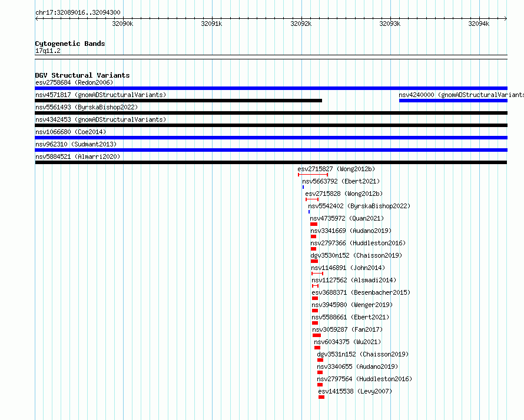Open nsv4342453 (gnomADStructuralVariants) label
The width and height of the screenshot is (524, 420).
coord(101,119)
